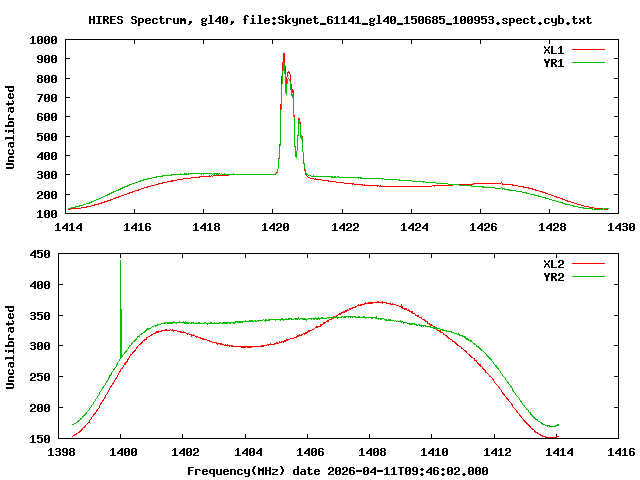
Task: Select the XL1 legend label
Action: click(x=553, y=50)
